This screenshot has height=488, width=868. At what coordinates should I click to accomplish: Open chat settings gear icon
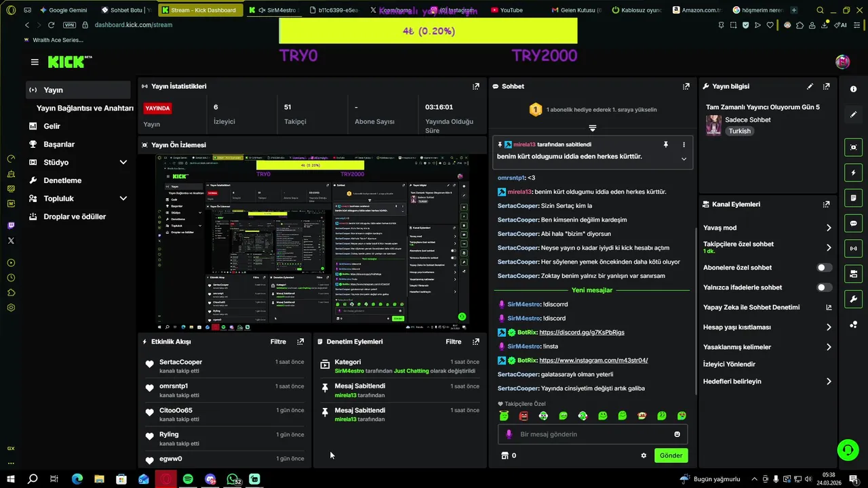pos(644,455)
